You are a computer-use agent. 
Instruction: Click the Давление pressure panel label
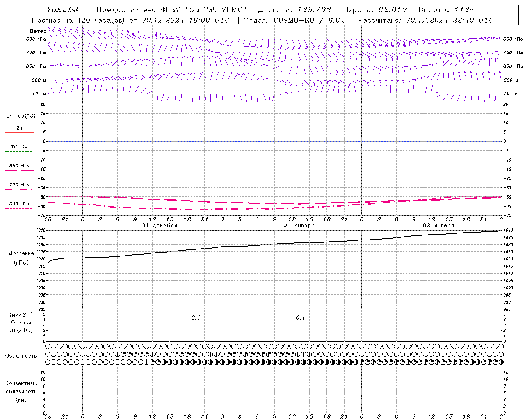(x=21, y=253)
